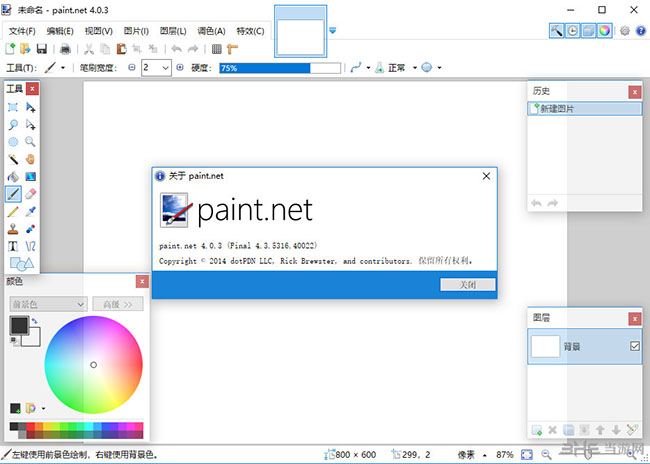Click the hardness 75% slider bar

(x=280, y=68)
